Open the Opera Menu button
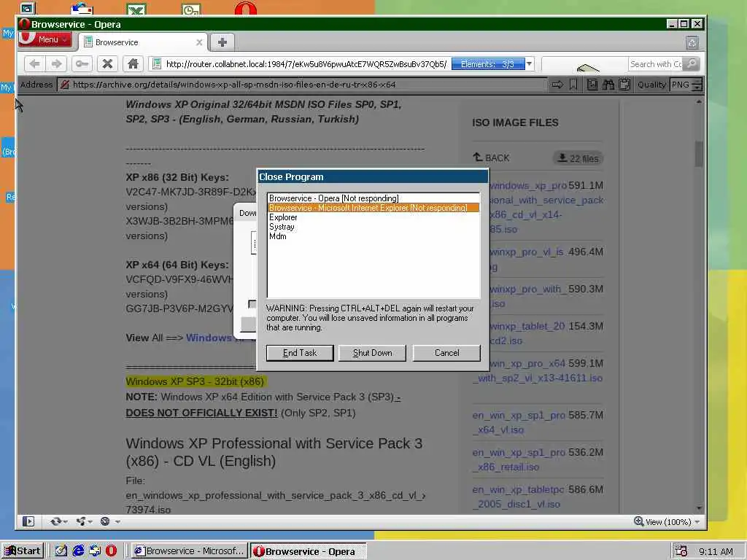 point(44,39)
